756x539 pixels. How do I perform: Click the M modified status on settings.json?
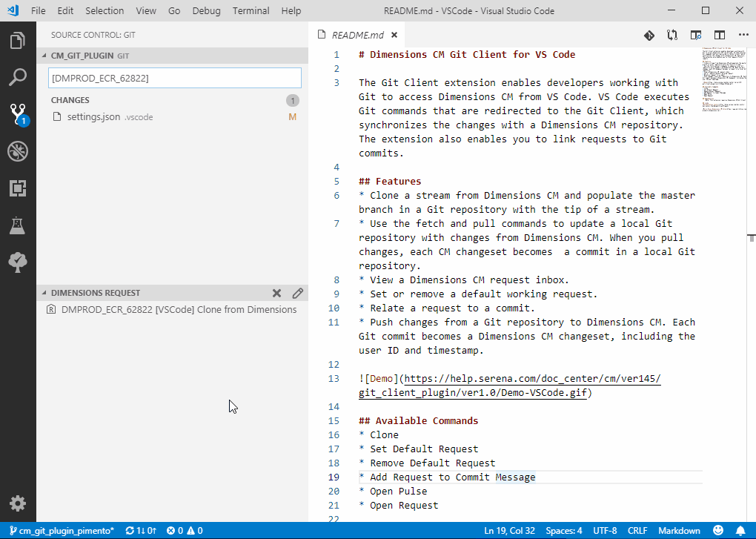point(292,117)
